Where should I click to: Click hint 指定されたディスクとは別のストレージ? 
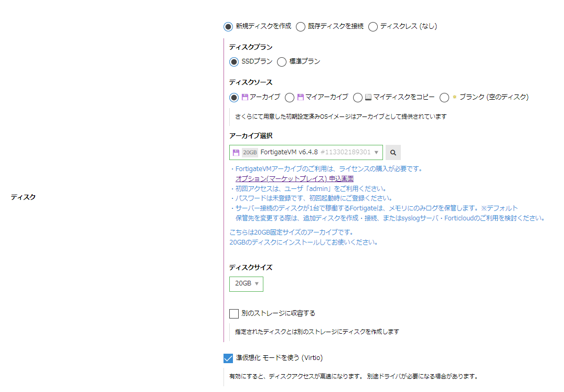click(317, 332)
